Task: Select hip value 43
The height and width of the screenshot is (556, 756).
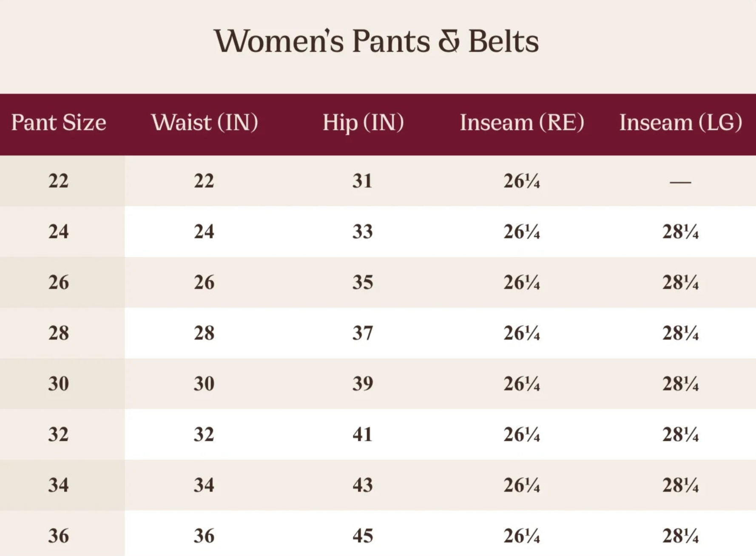Action: pyautogui.click(x=363, y=485)
